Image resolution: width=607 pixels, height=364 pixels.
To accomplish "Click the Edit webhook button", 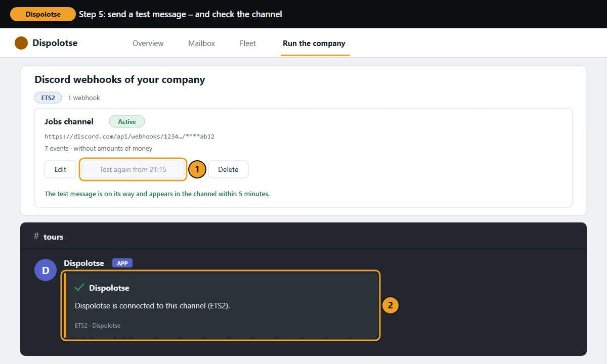I will coord(60,169).
